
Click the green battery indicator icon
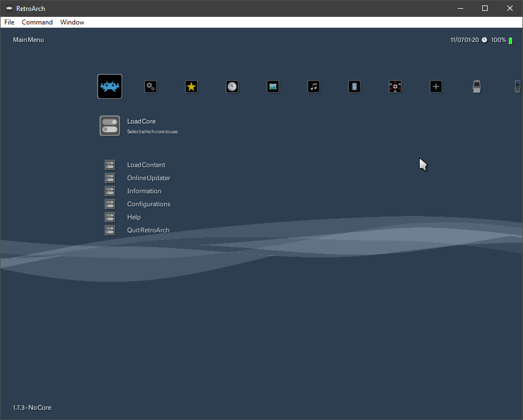pyautogui.click(x=510, y=40)
